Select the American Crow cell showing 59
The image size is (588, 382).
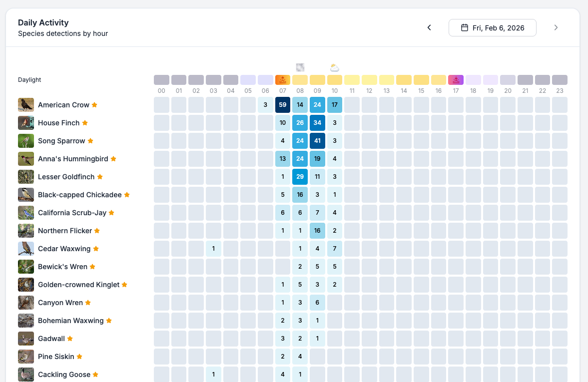pyautogui.click(x=283, y=105)
